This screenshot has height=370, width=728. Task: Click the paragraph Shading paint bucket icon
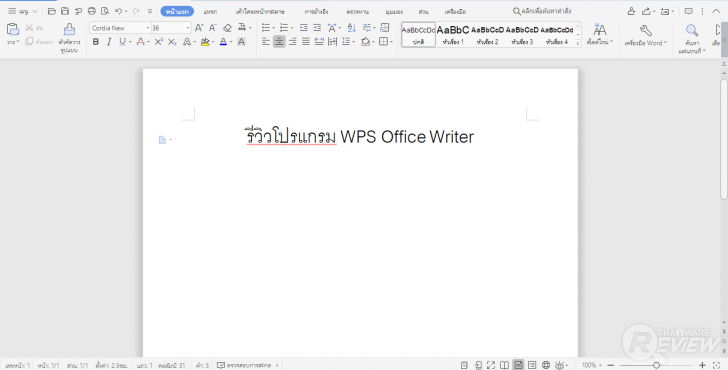365,42
